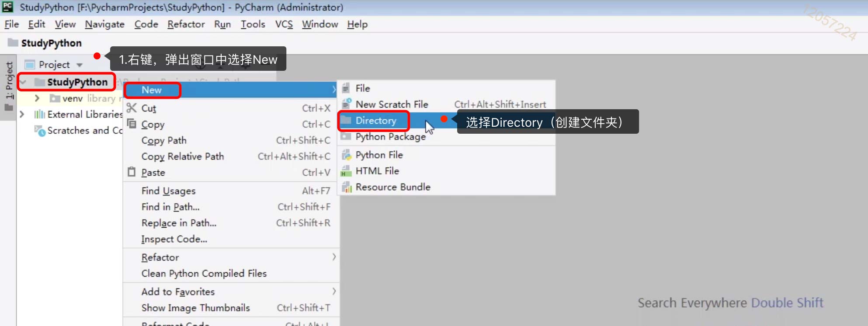This screenshot has height=326, width=868.
Task: Click the Copy icon in context menu
Action: pyautogui.click(x=132, y=124)
